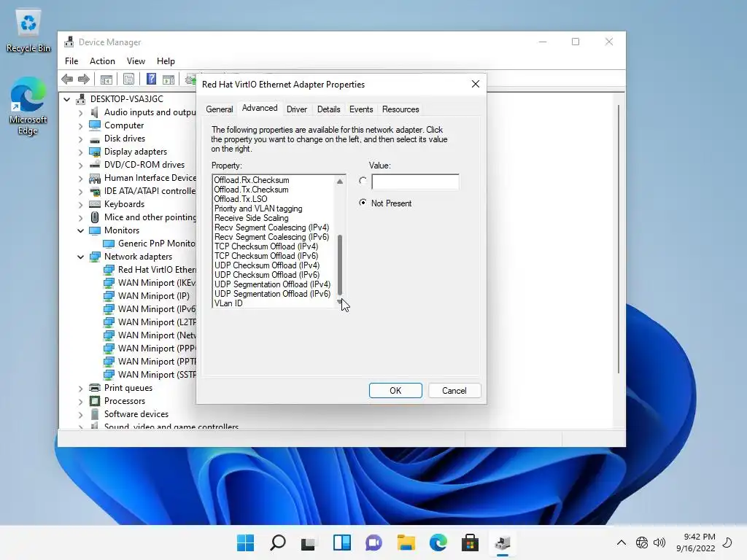This screenshot has width=747, height=560.
Task: Select the VLan ID property
Action: [228, 303]
